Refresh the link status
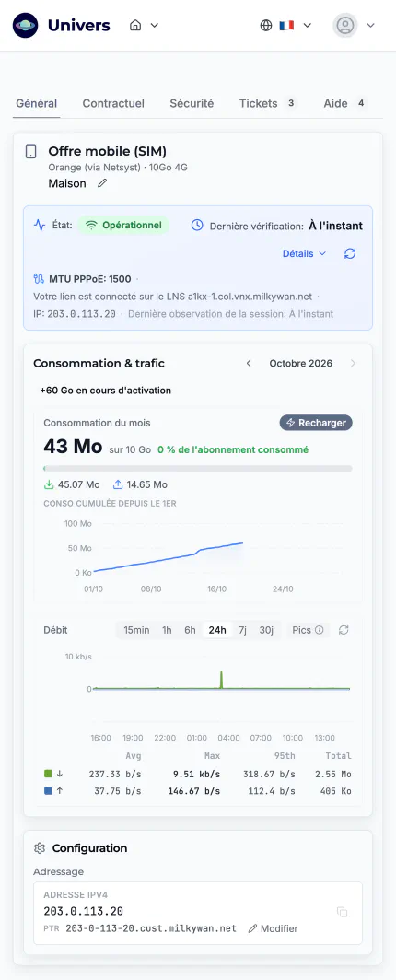The height and width of the screenshot is (980, 396). coord(350,253)
